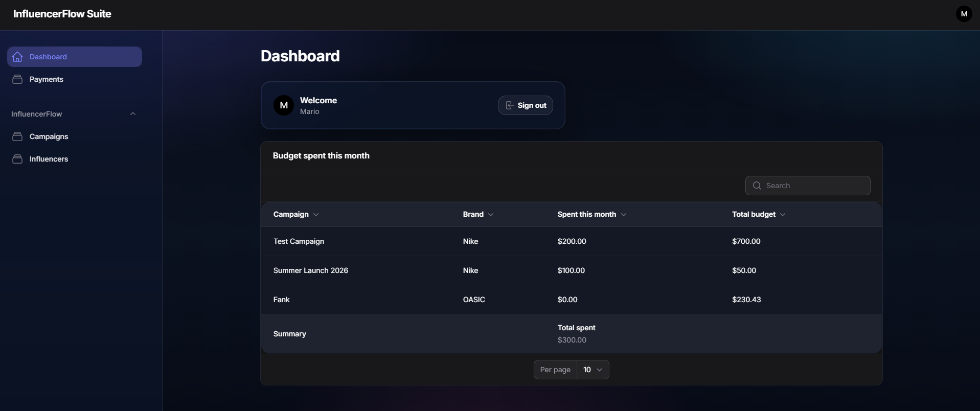
Task: Click the Summary row label
Action: [290, 334]
